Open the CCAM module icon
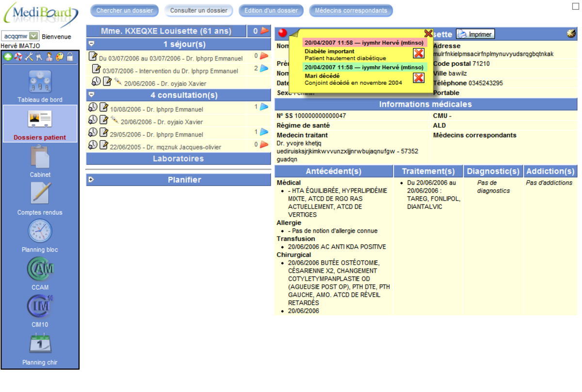582x392 pixels. [40, 269]
